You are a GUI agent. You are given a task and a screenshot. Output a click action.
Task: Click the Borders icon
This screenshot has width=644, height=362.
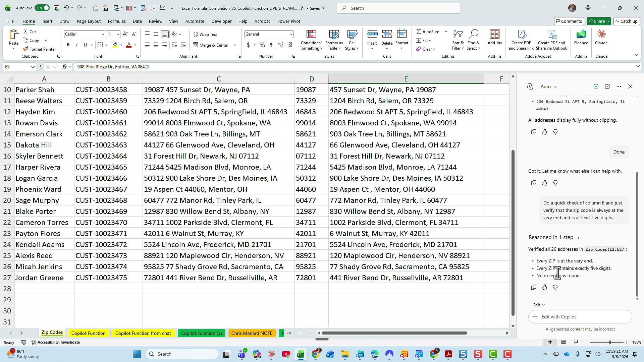tap(100, 45)
